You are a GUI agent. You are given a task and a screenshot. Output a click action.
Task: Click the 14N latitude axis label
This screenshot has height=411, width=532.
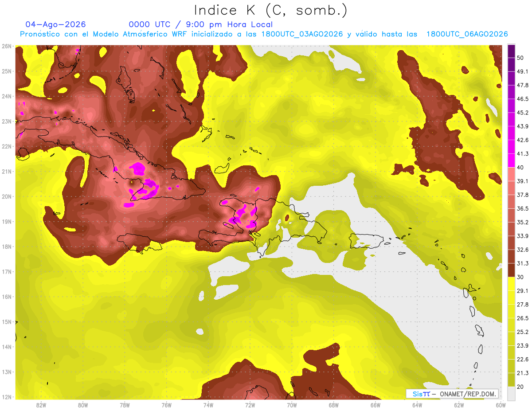pos(6,347)
